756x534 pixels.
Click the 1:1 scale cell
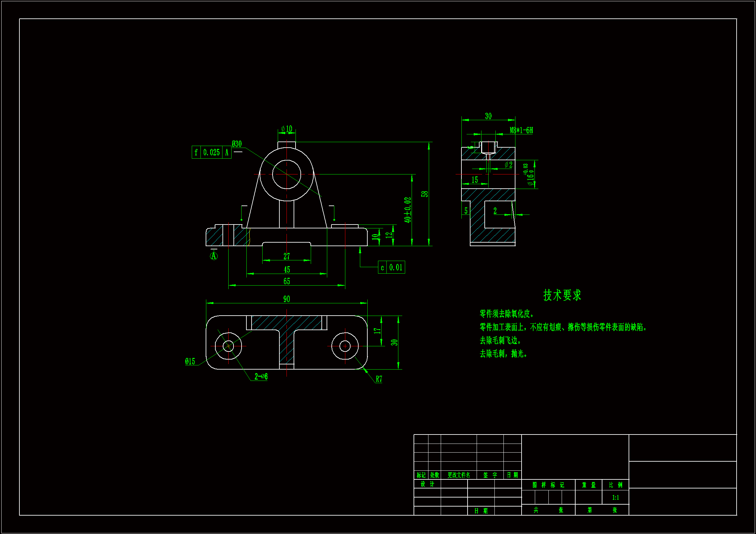pos(615,497)
